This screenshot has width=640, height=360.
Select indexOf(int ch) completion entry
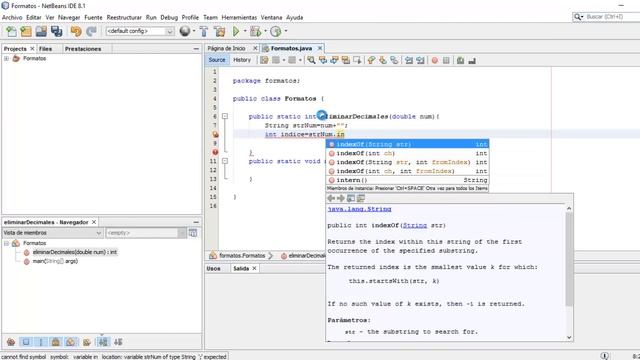tap(407, 153)
